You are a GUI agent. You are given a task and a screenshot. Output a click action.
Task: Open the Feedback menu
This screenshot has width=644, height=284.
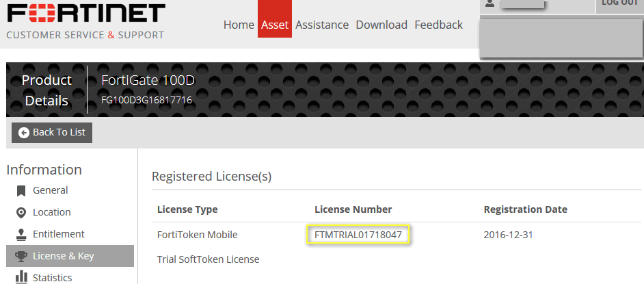click(439, 25)
